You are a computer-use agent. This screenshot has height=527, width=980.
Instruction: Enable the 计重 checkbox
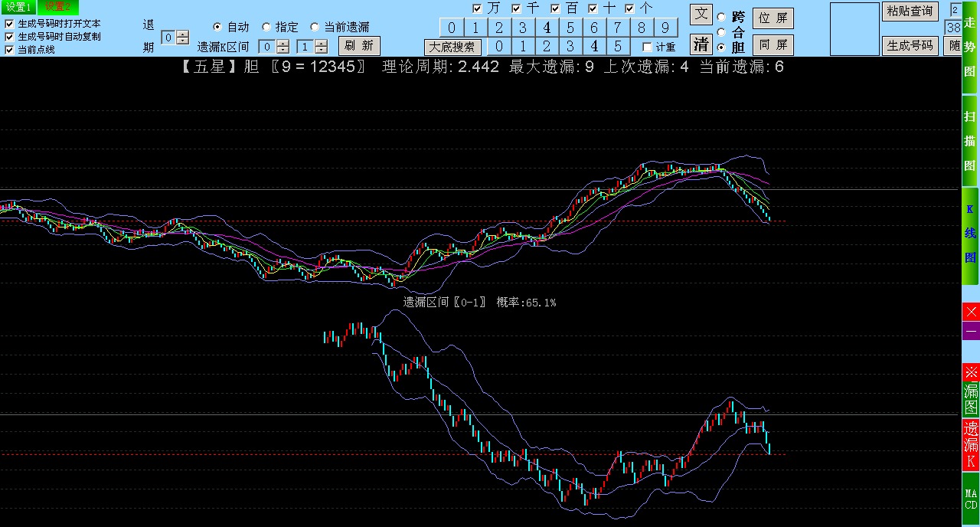(647, 47)
